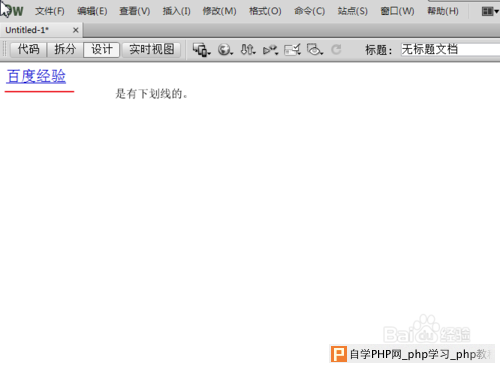500x368 pixels.
Task: Open the 插入(I) menu
Action: point(176,11)
